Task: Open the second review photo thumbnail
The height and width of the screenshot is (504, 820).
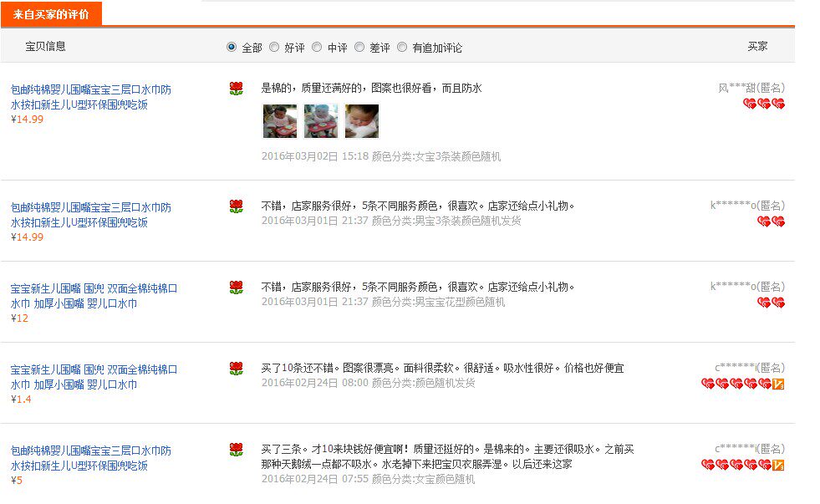Action: [321, 121]
